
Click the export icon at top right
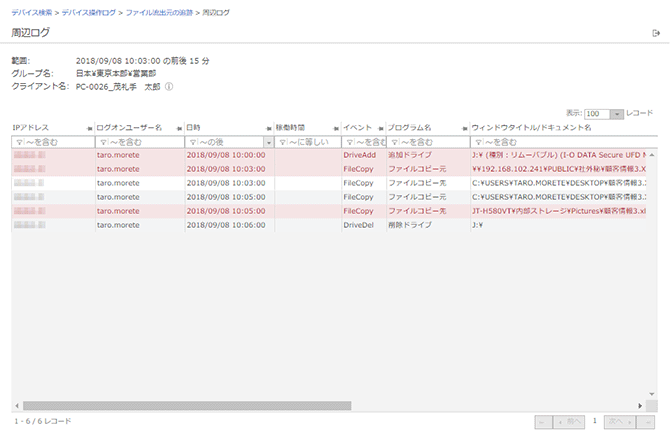pos(655,33)
